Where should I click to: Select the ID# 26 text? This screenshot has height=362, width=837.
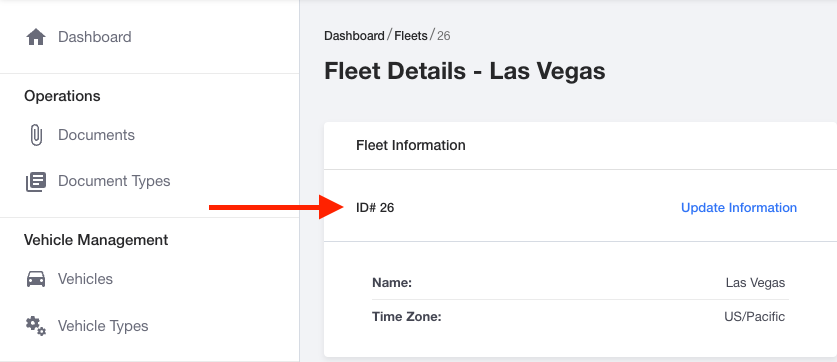coord(375,208)
